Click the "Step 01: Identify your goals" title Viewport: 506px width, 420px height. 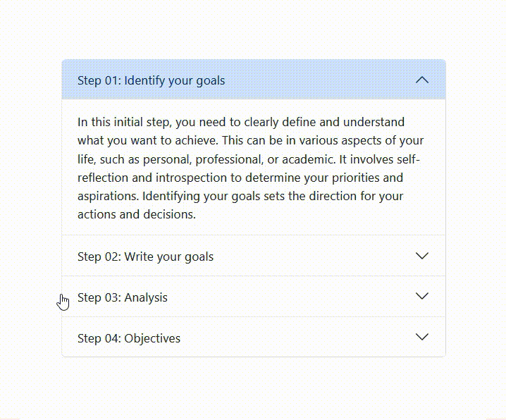coord(151,80)
